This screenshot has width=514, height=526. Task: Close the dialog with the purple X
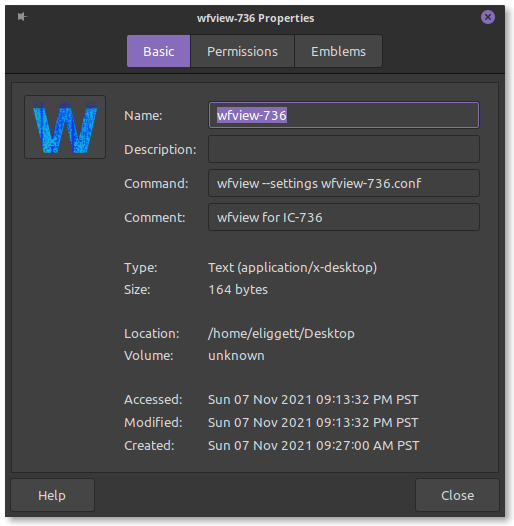(x=487, y=17)
